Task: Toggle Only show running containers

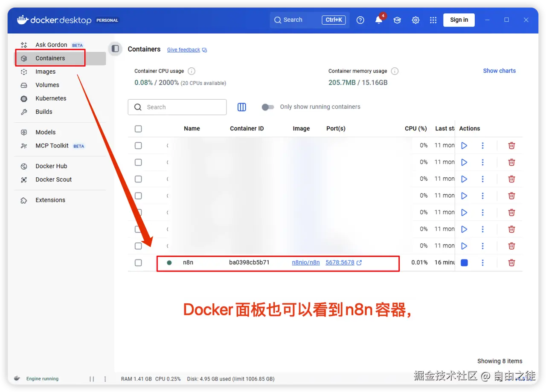Action: click(268, 107)
